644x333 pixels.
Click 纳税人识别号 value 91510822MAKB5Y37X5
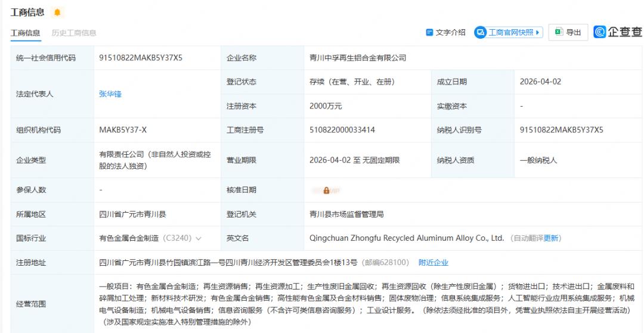pos(562,130)
